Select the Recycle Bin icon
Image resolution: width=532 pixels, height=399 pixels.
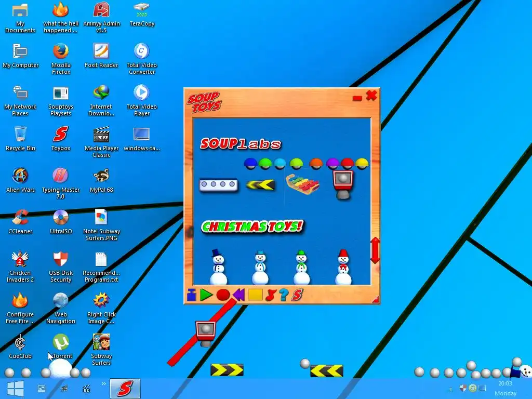click(20, 138)
